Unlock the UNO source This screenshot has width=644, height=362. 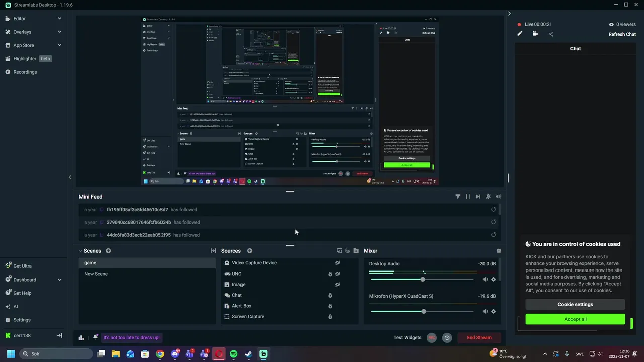click(330, 274)
